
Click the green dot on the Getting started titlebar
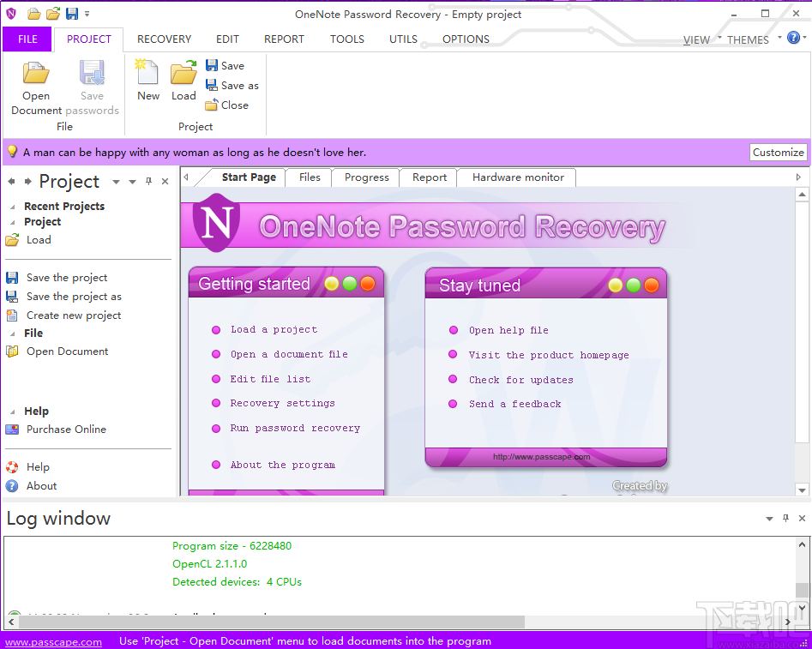click(x=347, y=283)
